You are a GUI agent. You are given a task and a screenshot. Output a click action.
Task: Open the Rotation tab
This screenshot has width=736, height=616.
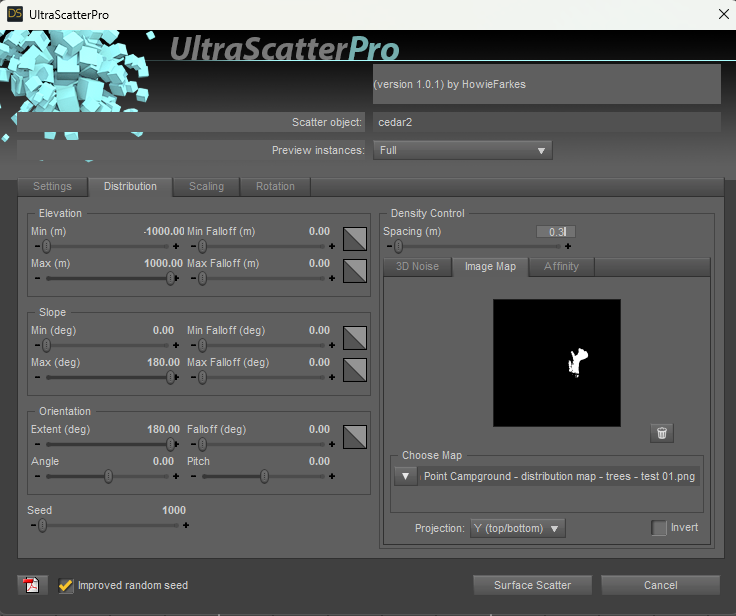(276, 186)
